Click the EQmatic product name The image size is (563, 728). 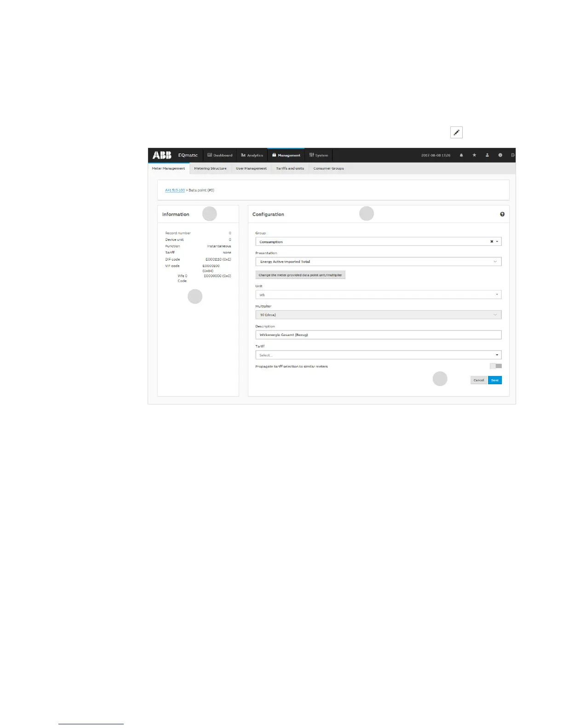click(x=188, y=155)
